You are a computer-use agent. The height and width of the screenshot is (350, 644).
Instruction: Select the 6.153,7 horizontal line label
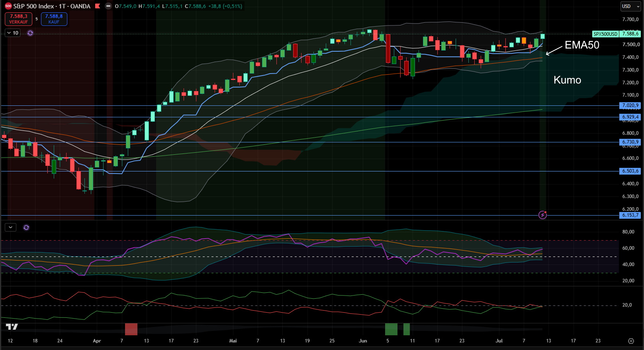click(x=630, y=215)
